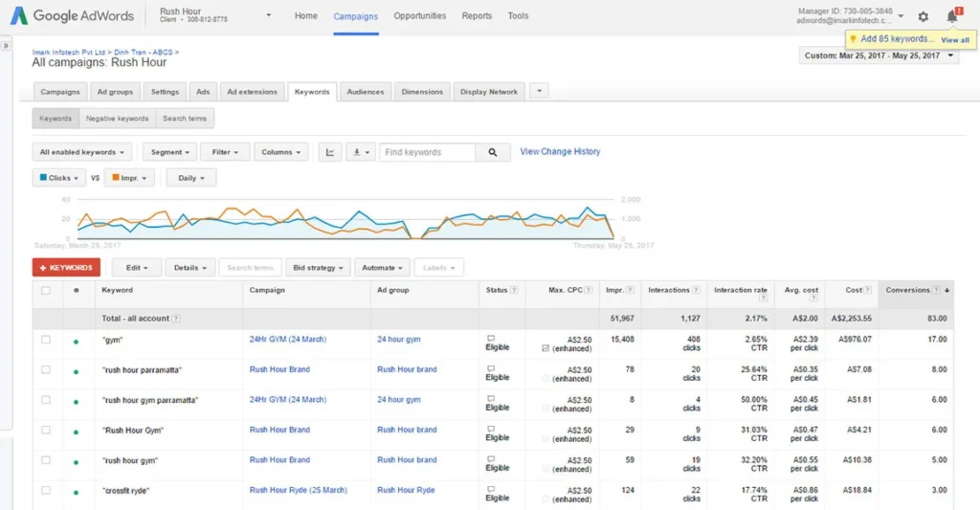Open View Change History link
Viewport: 980px width, 510px height.
point(560,151)
